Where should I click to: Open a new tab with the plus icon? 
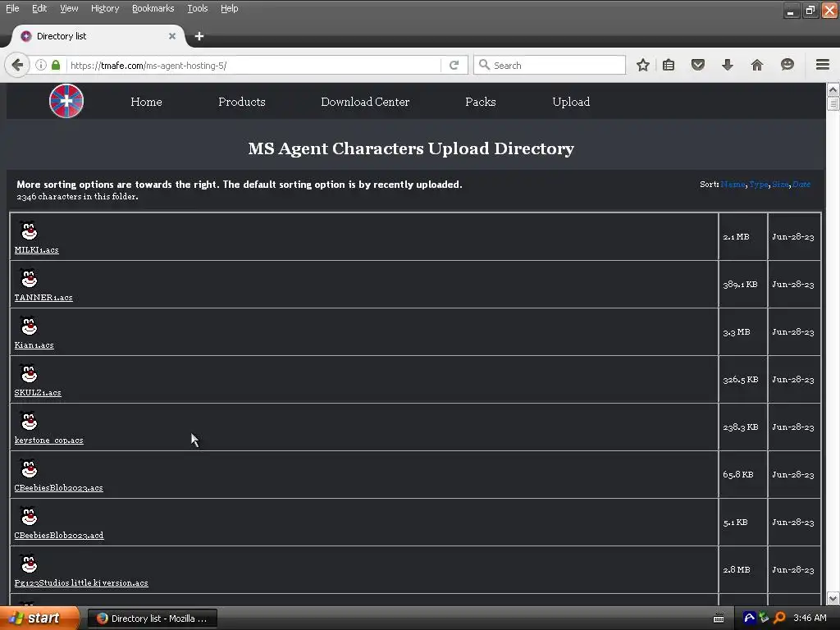[199, 36]
